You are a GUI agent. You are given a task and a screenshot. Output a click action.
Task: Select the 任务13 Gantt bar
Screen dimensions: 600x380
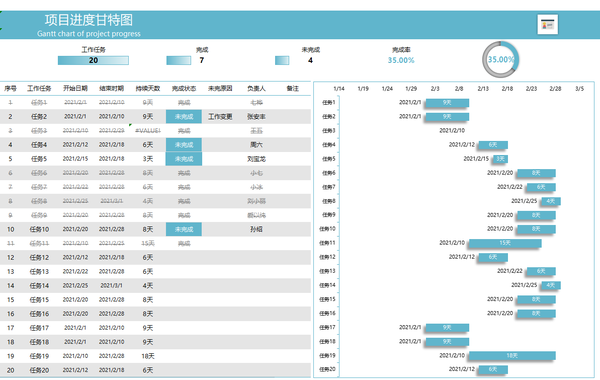click(541, 271)
